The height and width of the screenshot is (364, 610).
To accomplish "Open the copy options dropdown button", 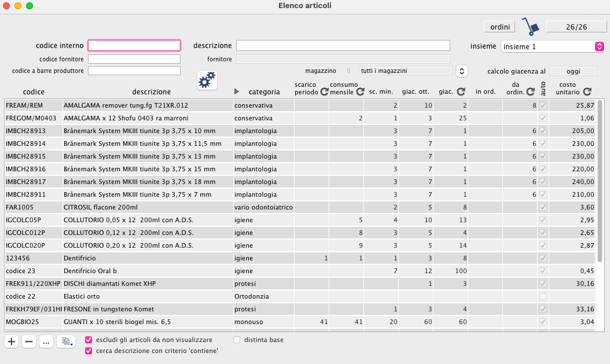I will [65, 341].
